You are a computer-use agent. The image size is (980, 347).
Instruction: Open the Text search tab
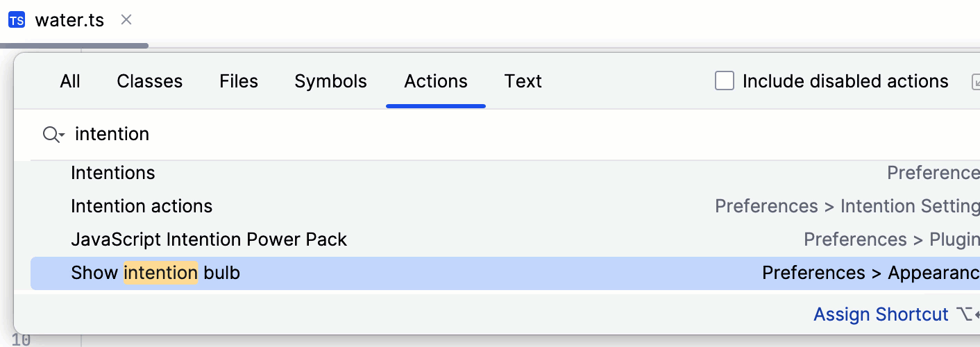pyautogui.click(x=523, y=81)
